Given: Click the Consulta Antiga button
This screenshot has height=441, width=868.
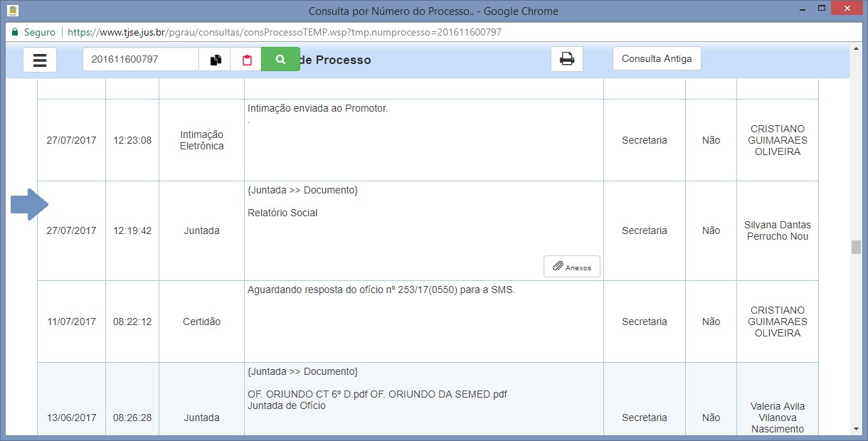Looking at the screenshot, I should tap(656, 59).
